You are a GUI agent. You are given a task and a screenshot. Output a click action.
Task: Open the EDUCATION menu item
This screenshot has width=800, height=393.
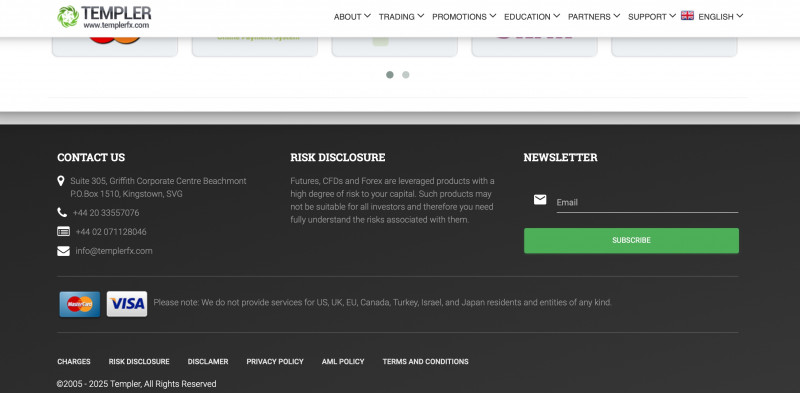(527, 17)
